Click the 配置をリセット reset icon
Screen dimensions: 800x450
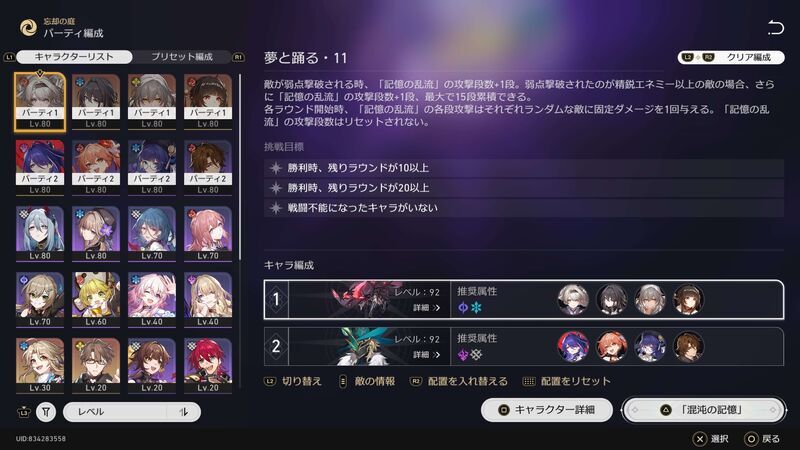(529, 381)
